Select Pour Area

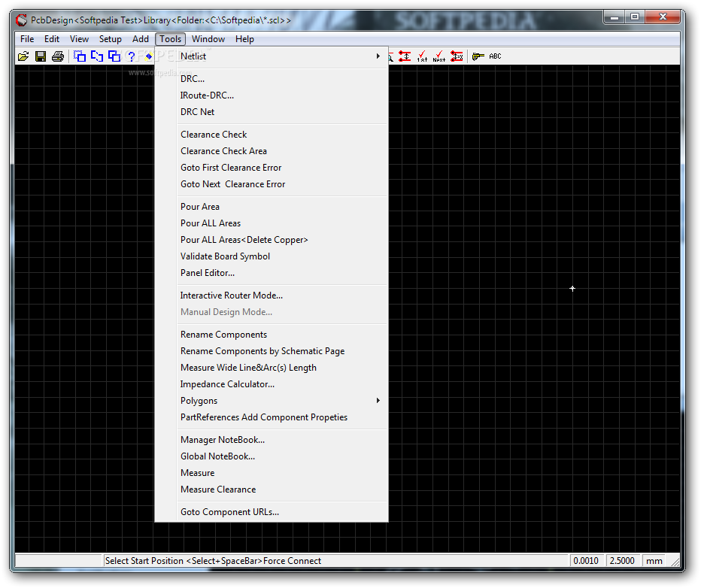[x=272, y=207]
